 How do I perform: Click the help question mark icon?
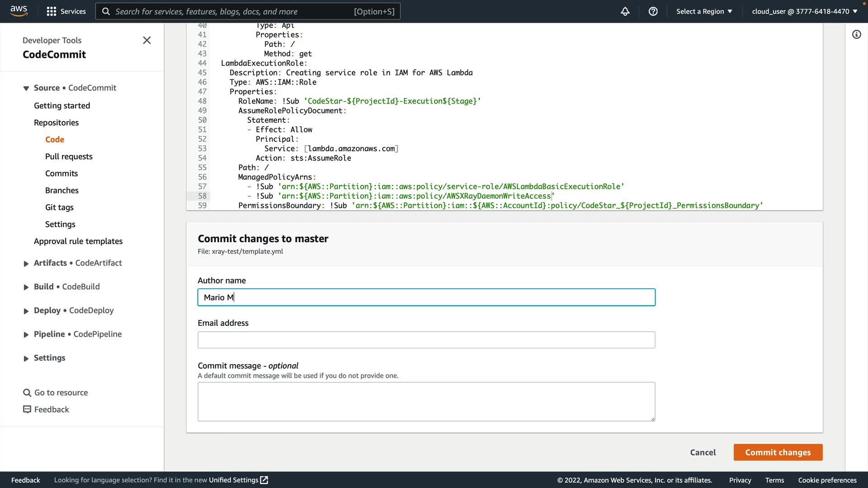click(653, 11)
